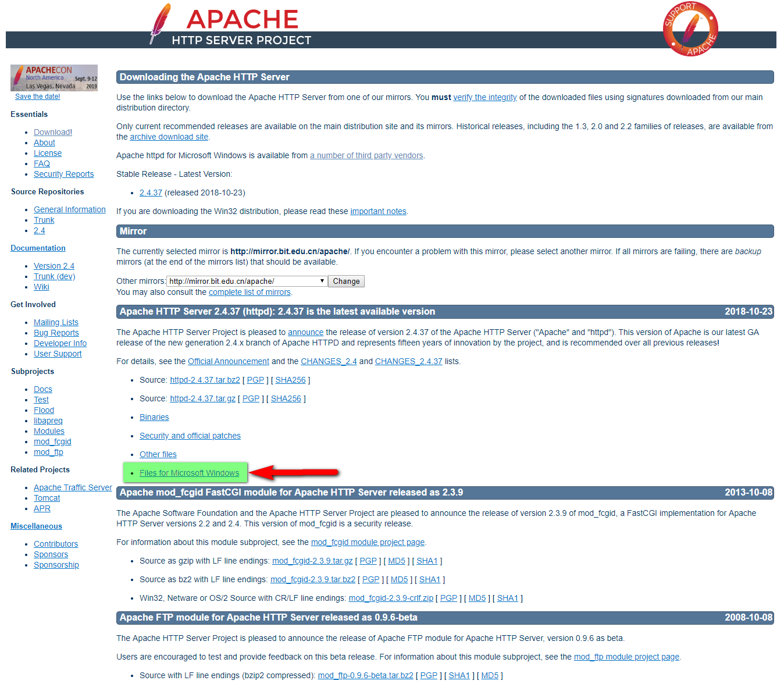Download httpd-2.4.37.tar.bz2 source
The image size is (784, 684).
(205, 380)
